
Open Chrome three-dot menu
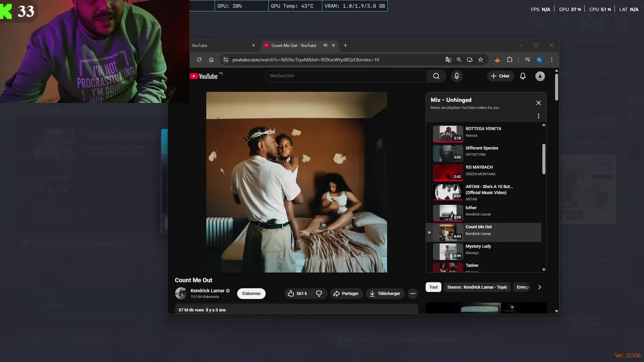[551, 60]
